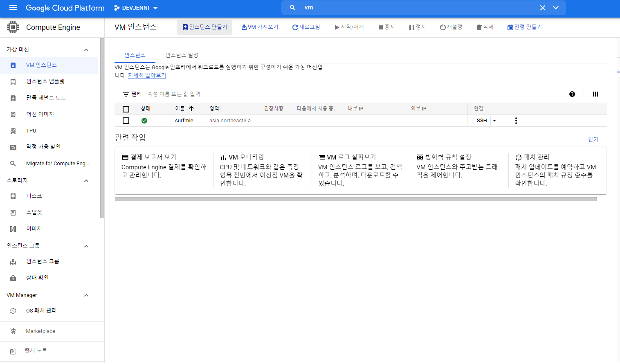Click VM 가져오기 import button
This screenshot has width=620, height=364.
coord(260,27)
